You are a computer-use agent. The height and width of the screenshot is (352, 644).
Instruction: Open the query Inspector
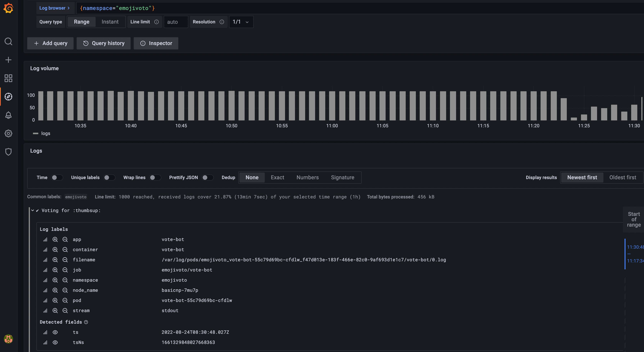pyautogui.click(x=156, y=43)
